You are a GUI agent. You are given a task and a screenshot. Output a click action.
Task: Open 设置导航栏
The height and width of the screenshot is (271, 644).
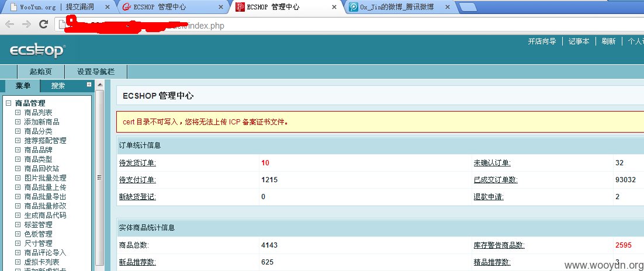[x=96, y=71]
